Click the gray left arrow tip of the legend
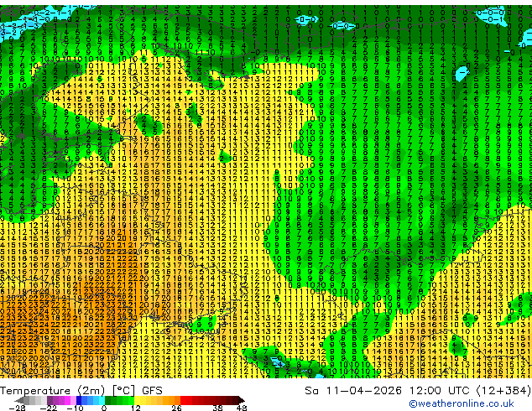 point(18,400)
